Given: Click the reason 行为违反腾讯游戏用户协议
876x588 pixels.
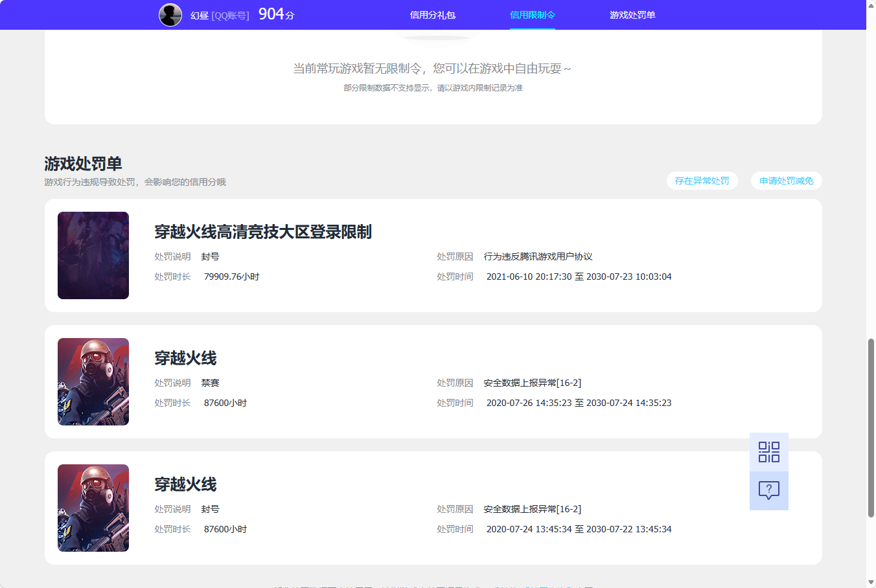Looking at the screenshot, I should (x=538, y=256).
